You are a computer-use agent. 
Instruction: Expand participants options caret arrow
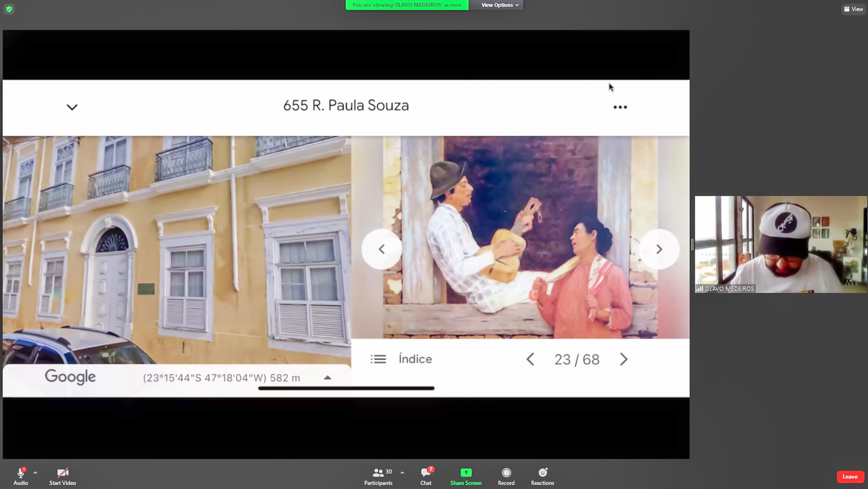click(402, 472)
